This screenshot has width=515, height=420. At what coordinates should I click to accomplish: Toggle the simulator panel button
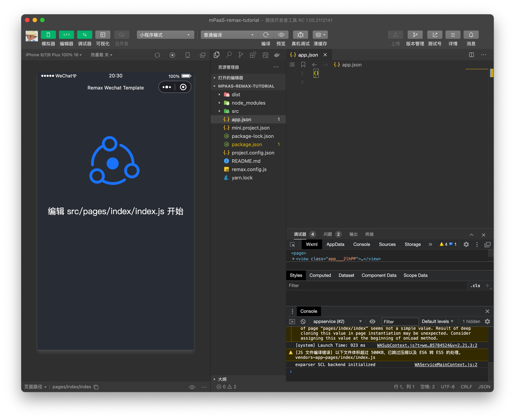pos(48,35)
